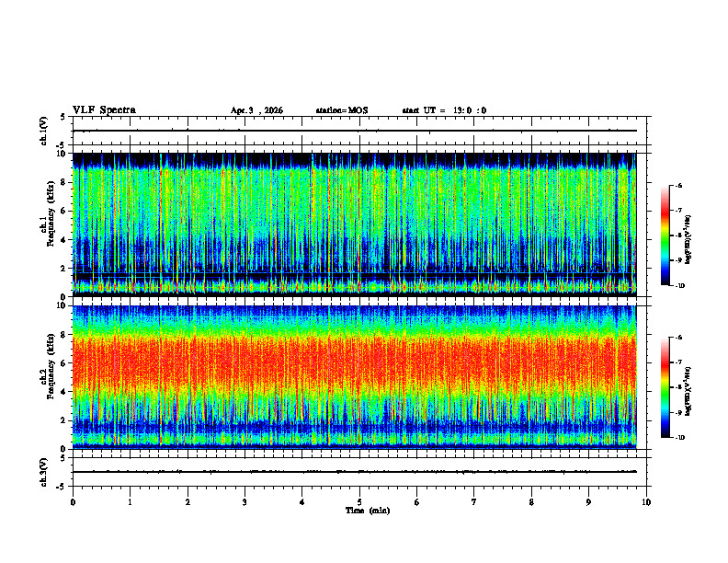Click time axis tick label "10"
728x563 pixels.
[x=646, y=502]
